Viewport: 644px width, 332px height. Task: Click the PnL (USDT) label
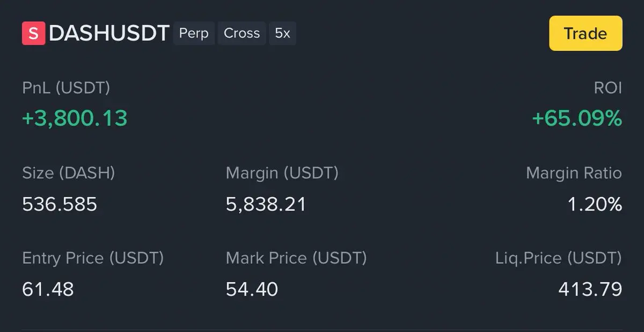(66, 88)
